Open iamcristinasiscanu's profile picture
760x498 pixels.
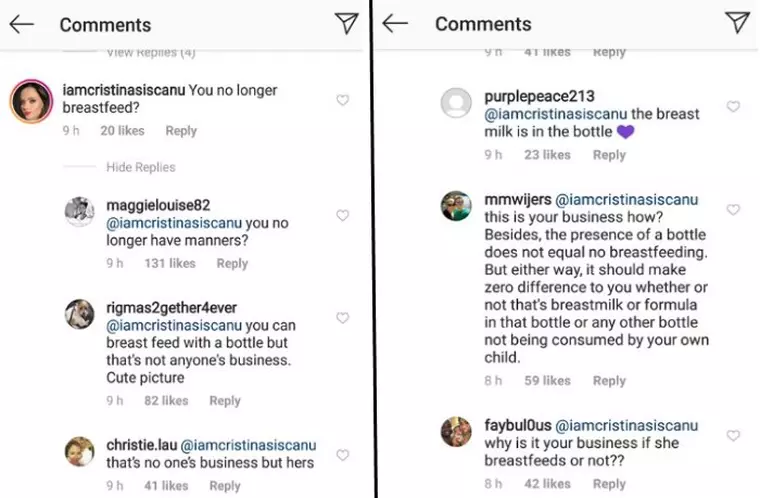pyautogui.click(x=31, y=101)
